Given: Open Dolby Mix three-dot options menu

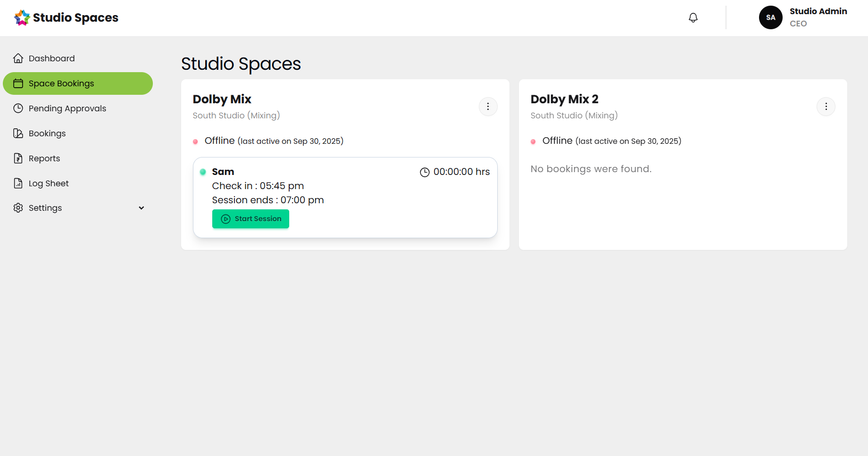Looking at the screenshot, I should coord(488,107).
